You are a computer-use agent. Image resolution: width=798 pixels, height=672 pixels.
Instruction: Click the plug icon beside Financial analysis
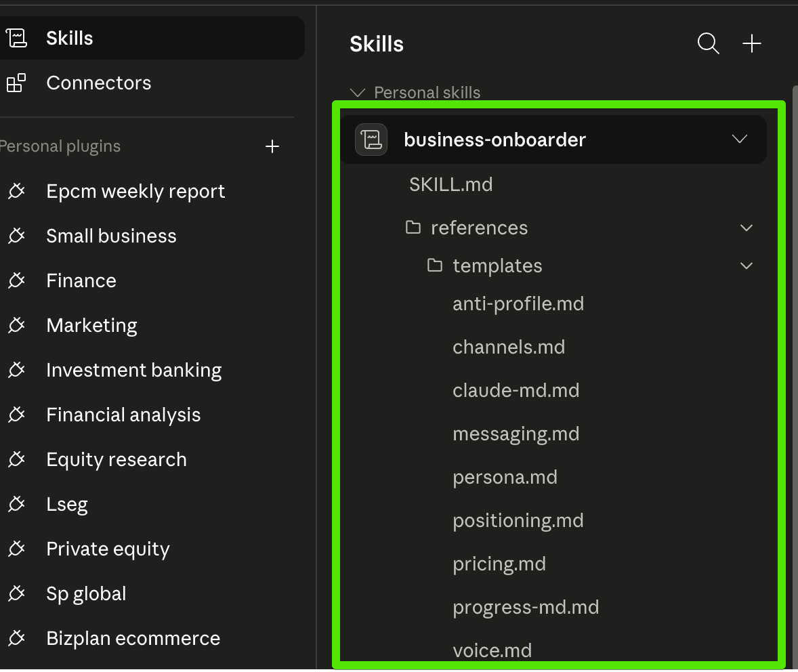pyautogui.click(x=16, y=415)
